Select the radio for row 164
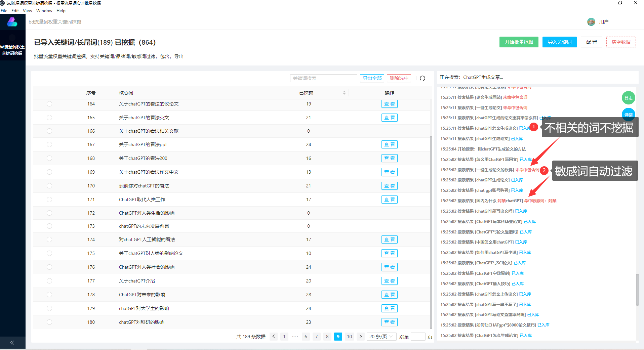This screenshot has width=644, height=350. coord(49,104)
